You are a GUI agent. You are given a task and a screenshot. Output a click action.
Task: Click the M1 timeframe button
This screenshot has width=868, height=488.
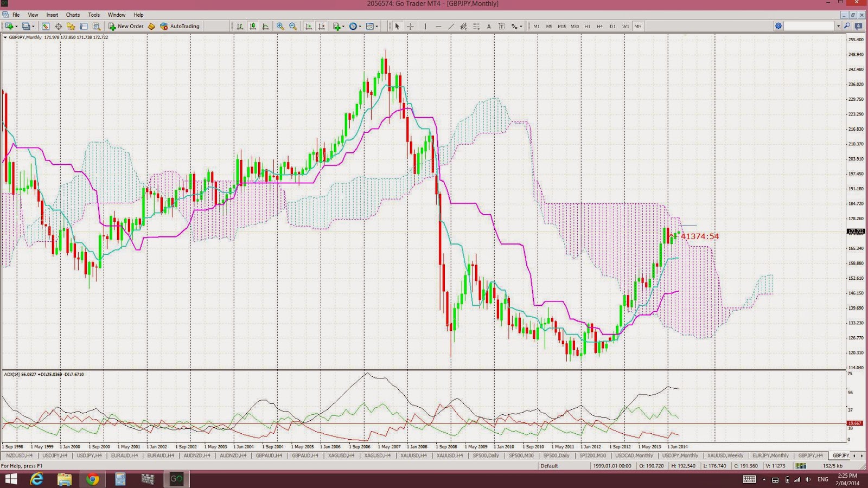[x=537, y=26]
